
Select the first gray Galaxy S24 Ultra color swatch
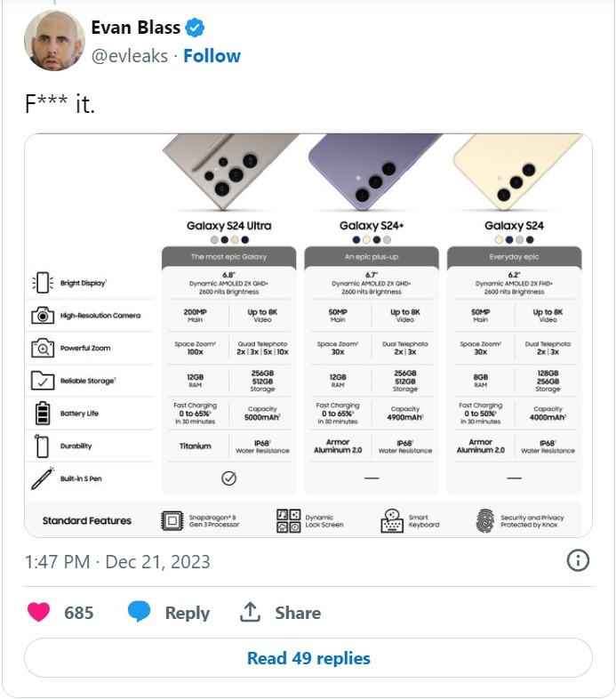point(214,239)
